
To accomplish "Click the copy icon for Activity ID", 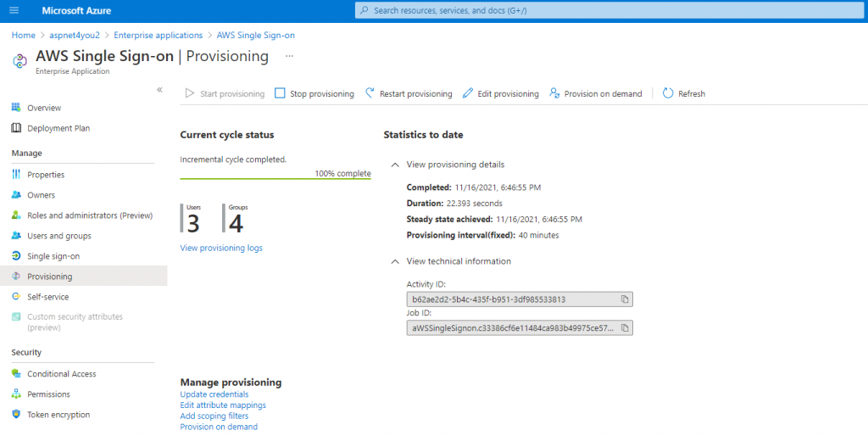I will 624,299.
